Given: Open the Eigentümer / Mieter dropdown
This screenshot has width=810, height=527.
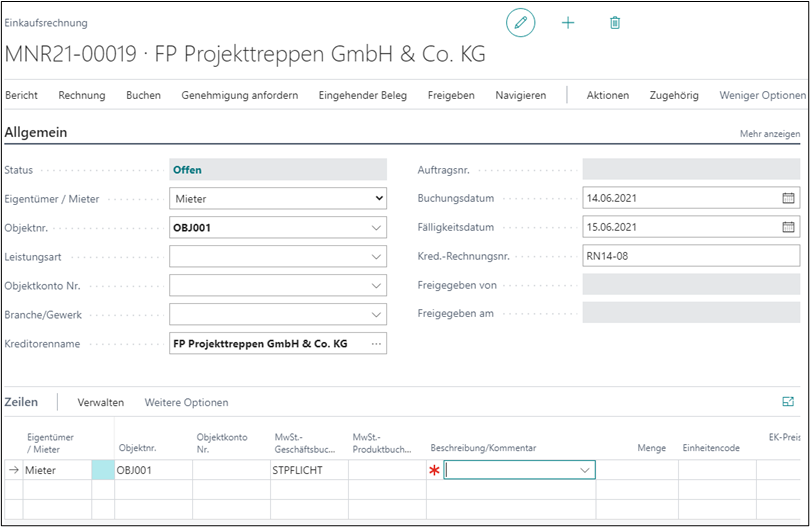Looking at the screenshot, I should [378, 199].
